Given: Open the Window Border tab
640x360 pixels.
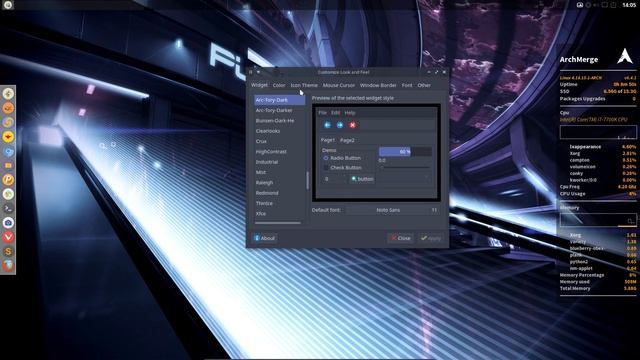Looking at the screenshot, I should coord(378,85).
